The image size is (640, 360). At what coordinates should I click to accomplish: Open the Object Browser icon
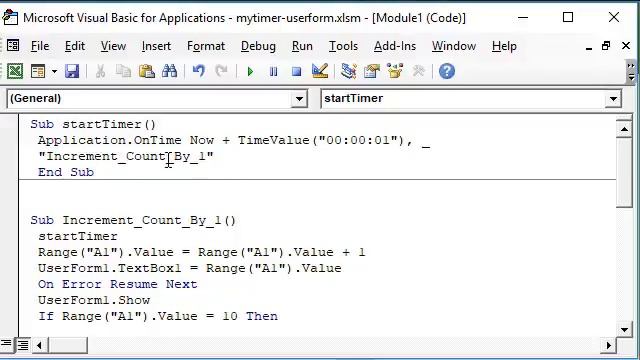tap(395, 71)
